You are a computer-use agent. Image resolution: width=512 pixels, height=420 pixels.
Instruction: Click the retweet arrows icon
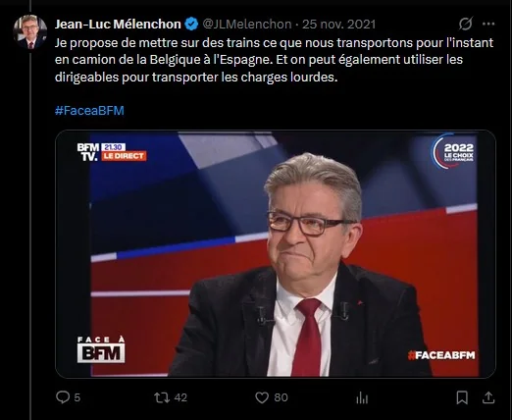(x=162, y=397)
